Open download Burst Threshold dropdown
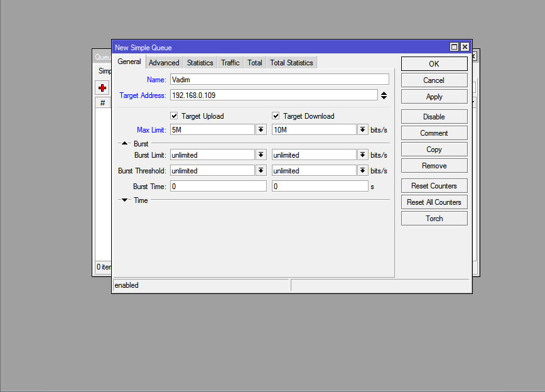The width and height of the screenshot is (545, 392). click(362, 170)
